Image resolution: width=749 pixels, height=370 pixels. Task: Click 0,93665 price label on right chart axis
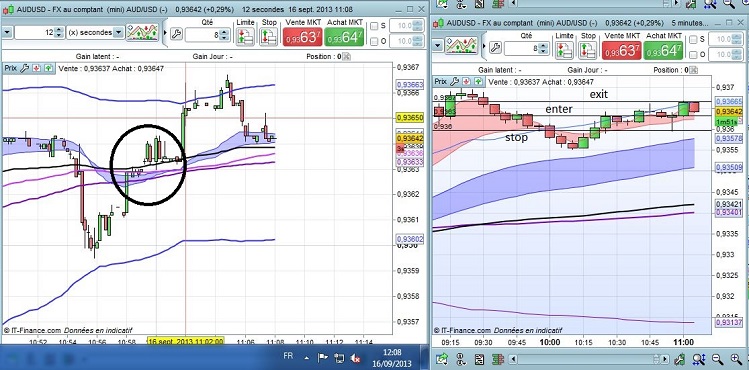pyautogui.click(x=728, y=101)
